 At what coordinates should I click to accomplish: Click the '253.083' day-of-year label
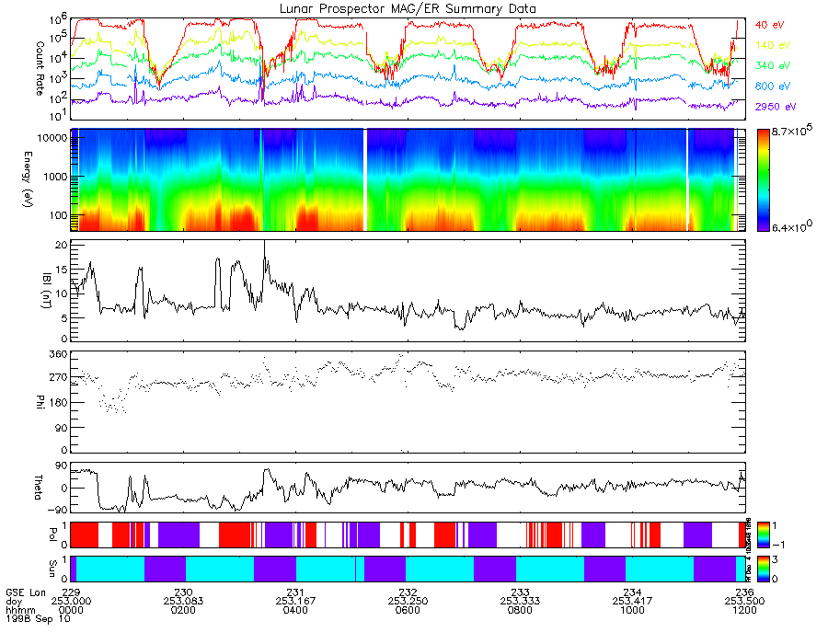coord(183,602)
